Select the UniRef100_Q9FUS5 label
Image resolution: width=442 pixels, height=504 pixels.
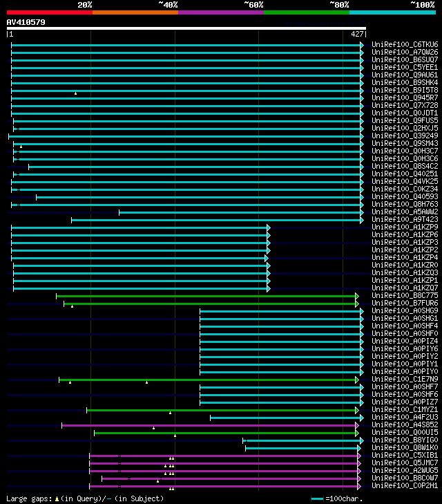[x=405, y=120]
